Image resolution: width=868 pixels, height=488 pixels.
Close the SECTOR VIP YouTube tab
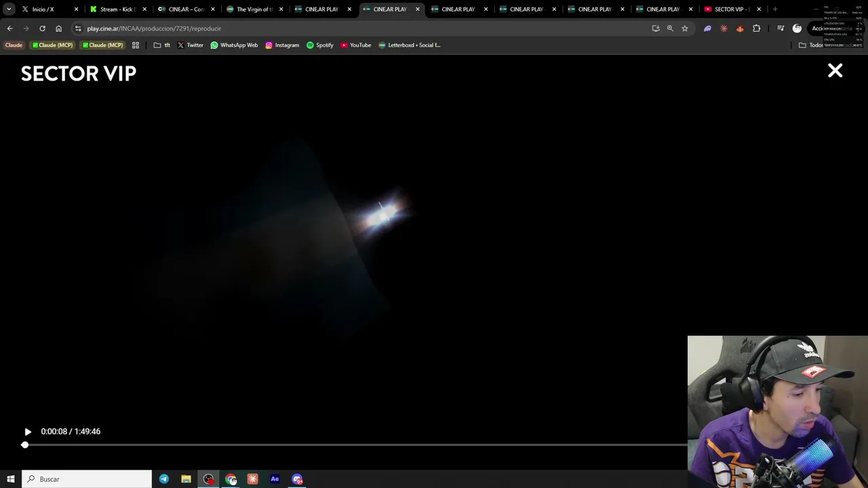click(759, 9)
